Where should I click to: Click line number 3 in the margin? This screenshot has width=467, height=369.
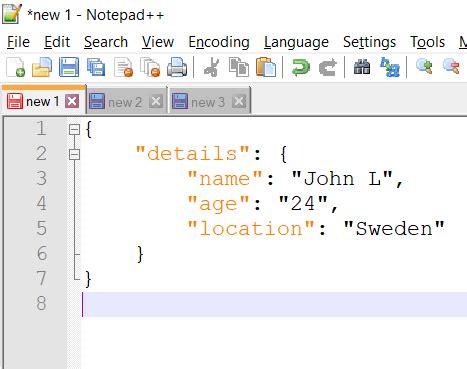pyautogui.click(x=41, y=178)
